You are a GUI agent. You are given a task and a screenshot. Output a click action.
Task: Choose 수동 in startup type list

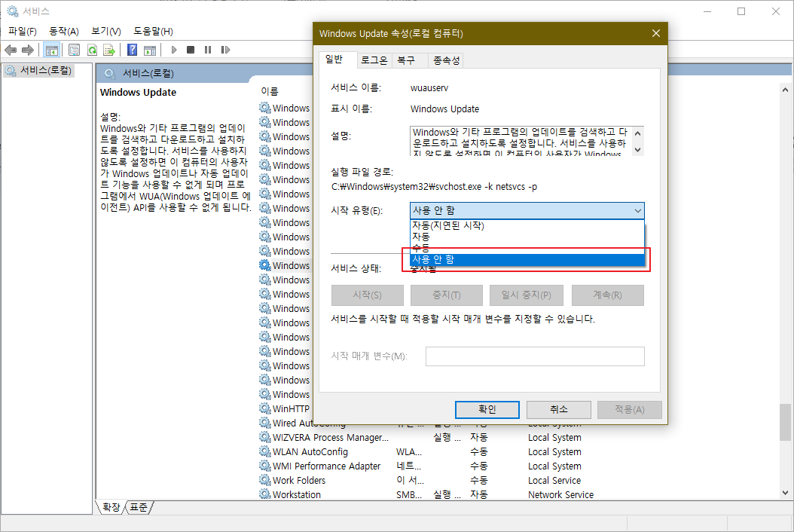coord(527,248)
